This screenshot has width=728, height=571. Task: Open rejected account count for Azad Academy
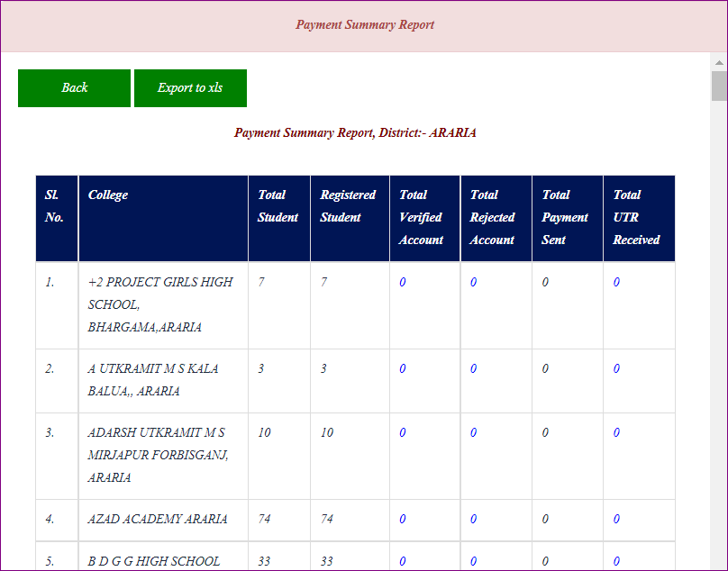click(x=474, y=520)
